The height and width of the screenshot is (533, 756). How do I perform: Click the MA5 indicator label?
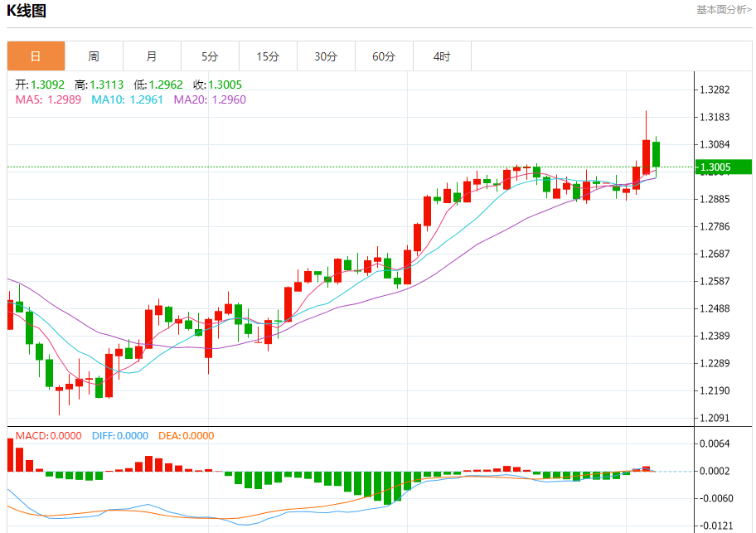[48, 99]
